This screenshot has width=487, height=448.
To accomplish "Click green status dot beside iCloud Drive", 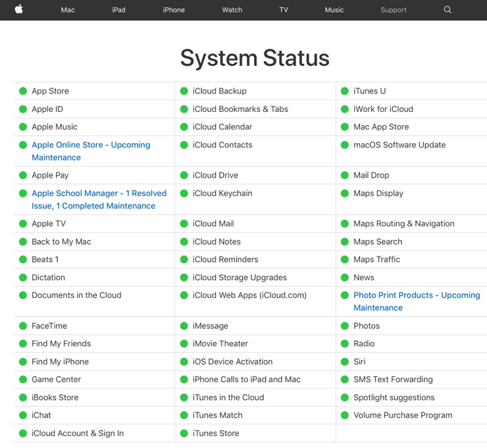I will 184,175.
